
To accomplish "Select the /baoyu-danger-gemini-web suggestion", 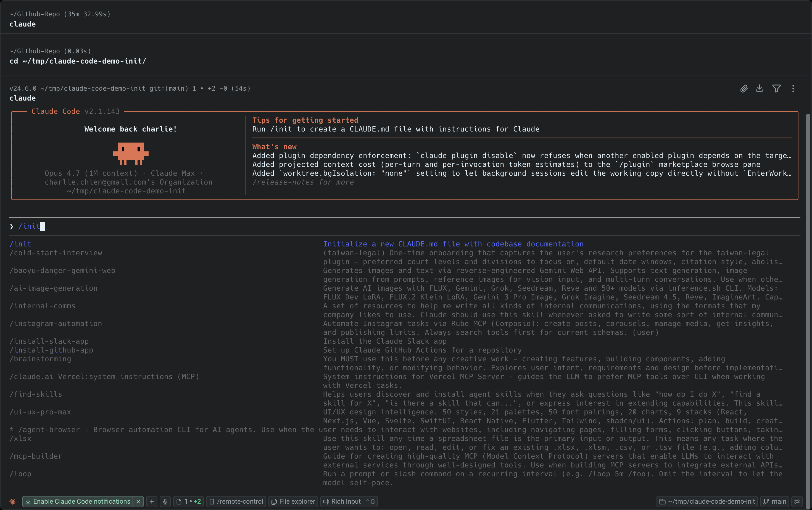I will (x=62, y=270).
